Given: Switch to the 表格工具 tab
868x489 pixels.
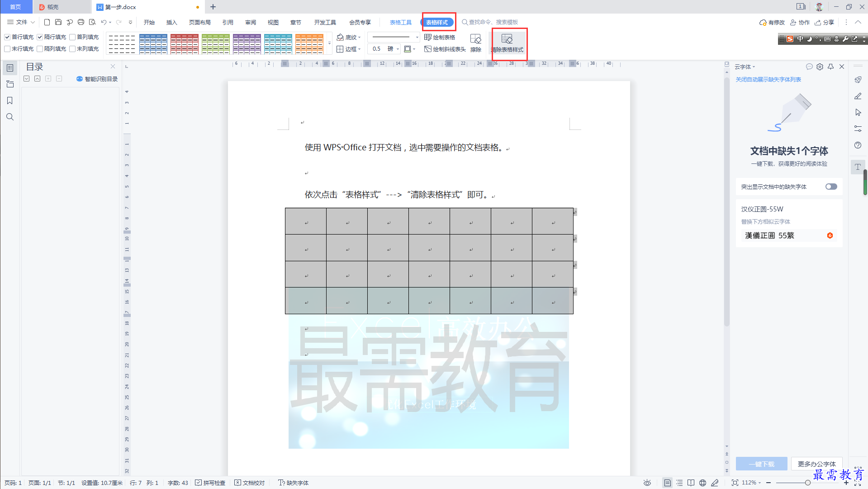Looking at the screenshot, I should pos(401,22).
